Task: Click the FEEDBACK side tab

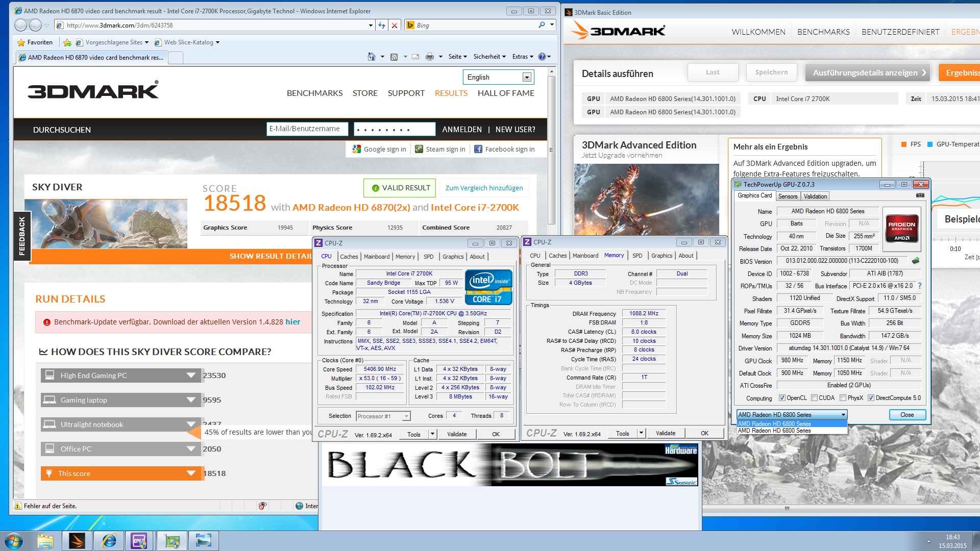Action: click(x=22, y=236)
